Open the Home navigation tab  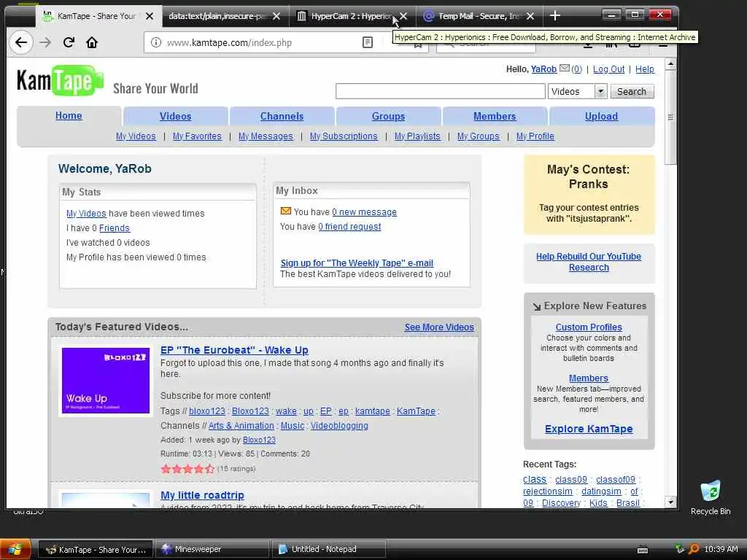coord(69,116)
